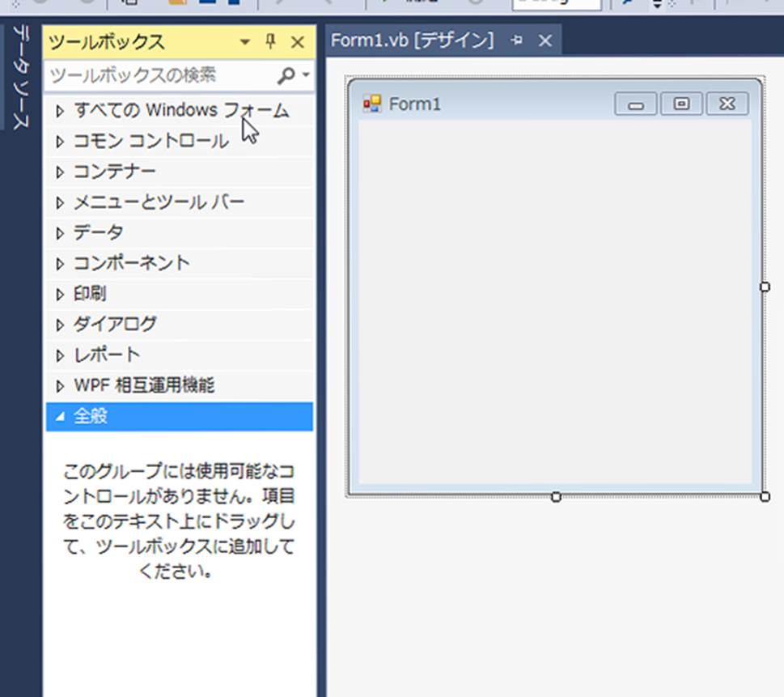Click the WPF 相互運用機能 category
The image size is (784, 697).
click(x=144, y=385)
